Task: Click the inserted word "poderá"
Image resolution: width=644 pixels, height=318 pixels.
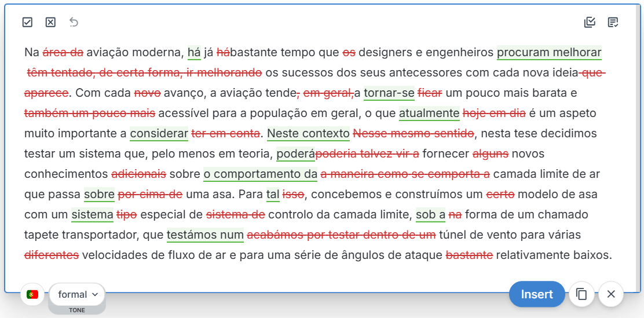Action: [x=295, y=154]
